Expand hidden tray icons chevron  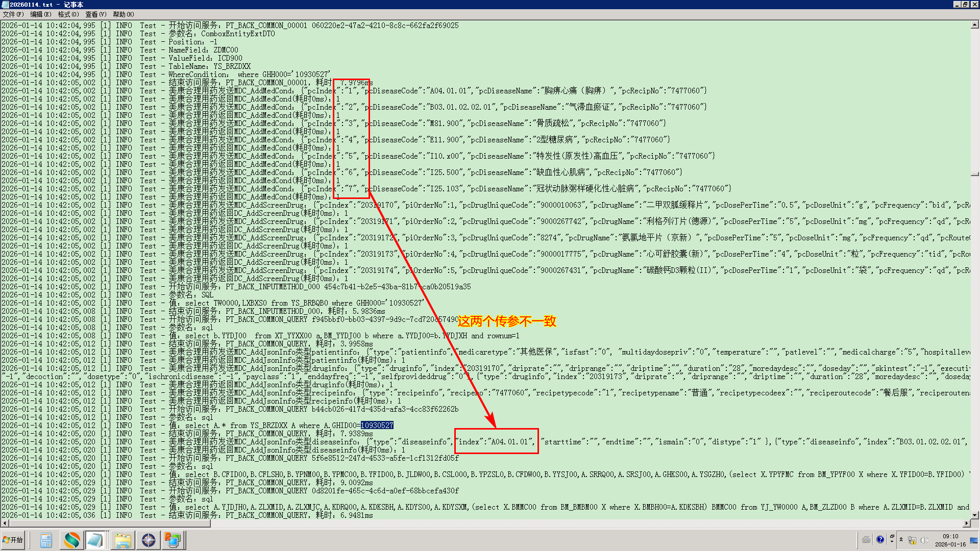(901, 540)
